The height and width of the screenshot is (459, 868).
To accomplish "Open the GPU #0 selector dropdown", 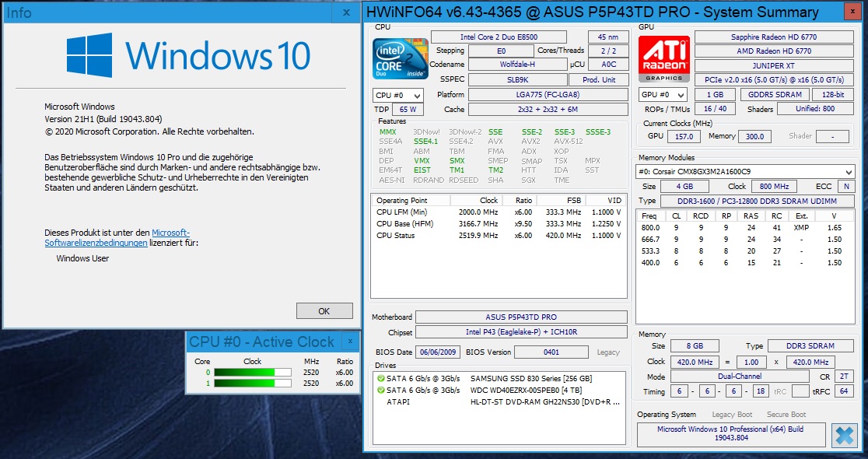I will pyautogui.click(x=663, y=95).
